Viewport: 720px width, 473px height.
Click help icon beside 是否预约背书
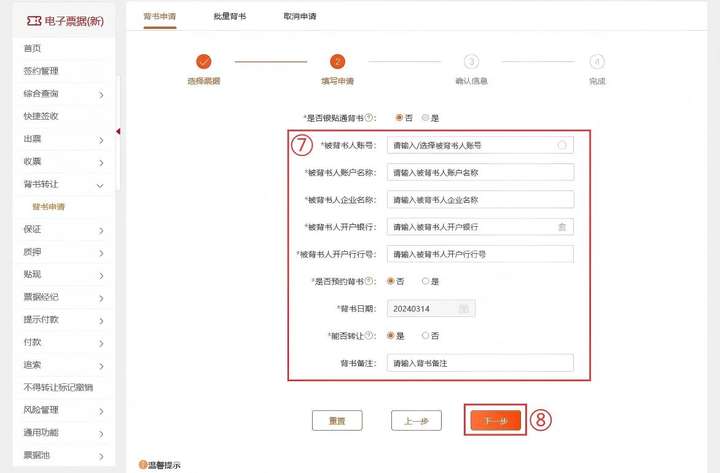tap(368, 281)
